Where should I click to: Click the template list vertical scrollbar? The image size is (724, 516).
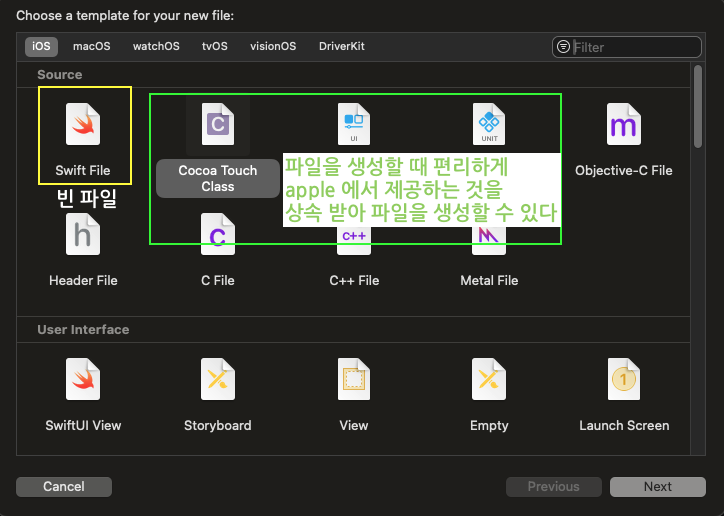point(698,106)
